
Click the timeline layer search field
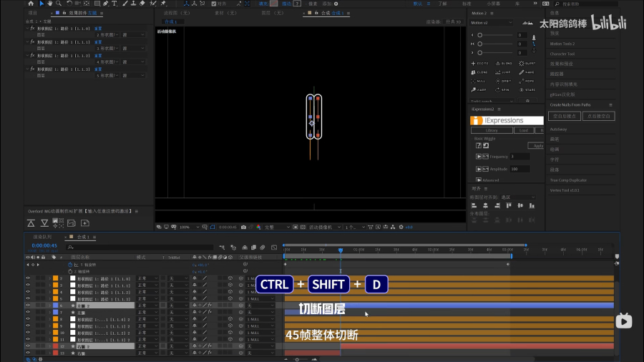pos(140,247)
